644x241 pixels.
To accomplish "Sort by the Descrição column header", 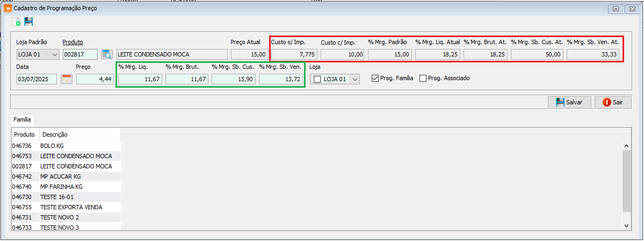I will pos(55,134).
